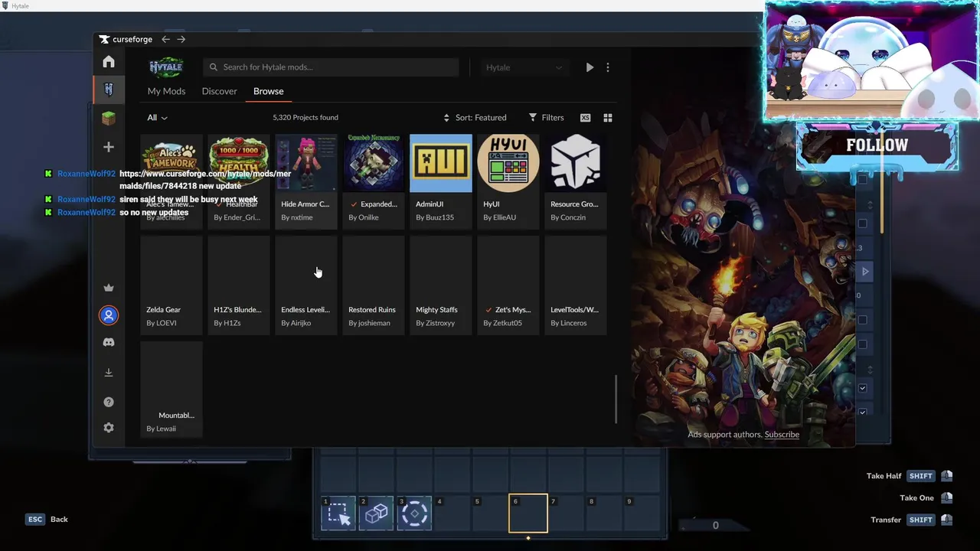980x551 pixels.
Task: Open the user profile avatar icon
Action: click(x=109, y=315)
